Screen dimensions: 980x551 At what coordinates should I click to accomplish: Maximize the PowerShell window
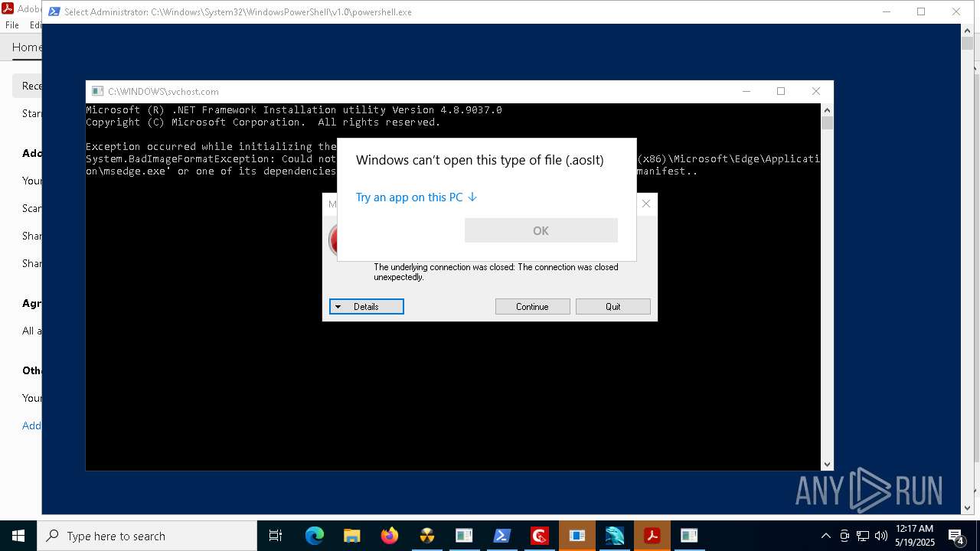(x=921, y=11)
